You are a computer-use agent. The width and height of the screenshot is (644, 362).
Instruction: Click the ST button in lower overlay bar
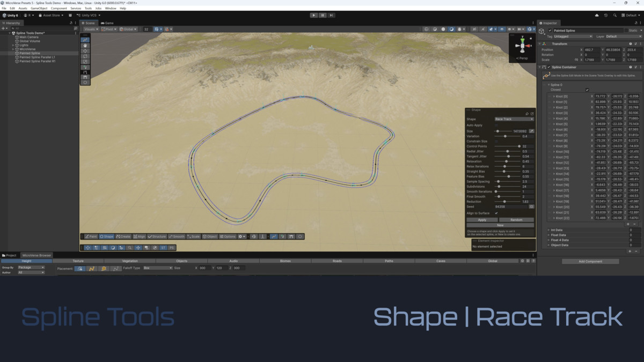[164, 248]
